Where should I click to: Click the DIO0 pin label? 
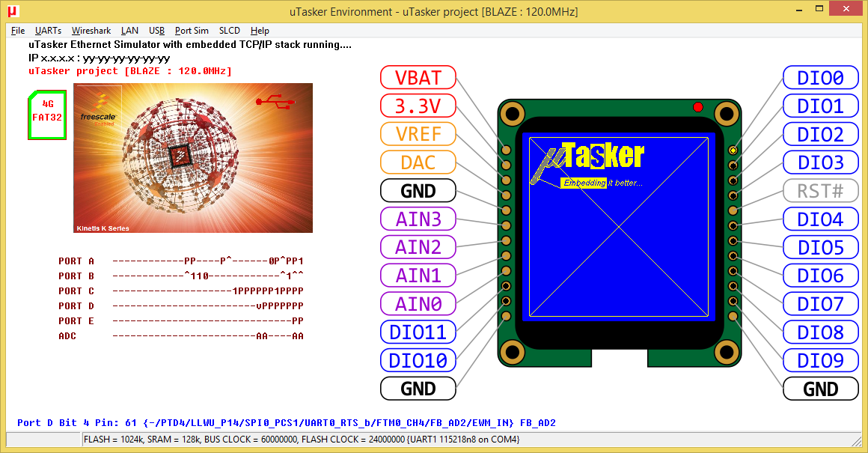point(820,78)
